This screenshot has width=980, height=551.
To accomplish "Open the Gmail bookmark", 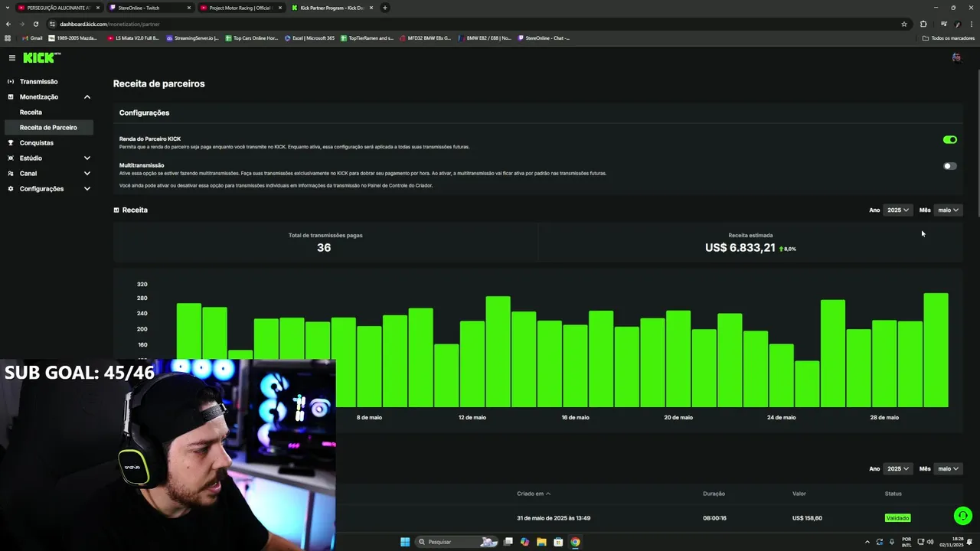I will pyautogui.click(x=32, y=37).
